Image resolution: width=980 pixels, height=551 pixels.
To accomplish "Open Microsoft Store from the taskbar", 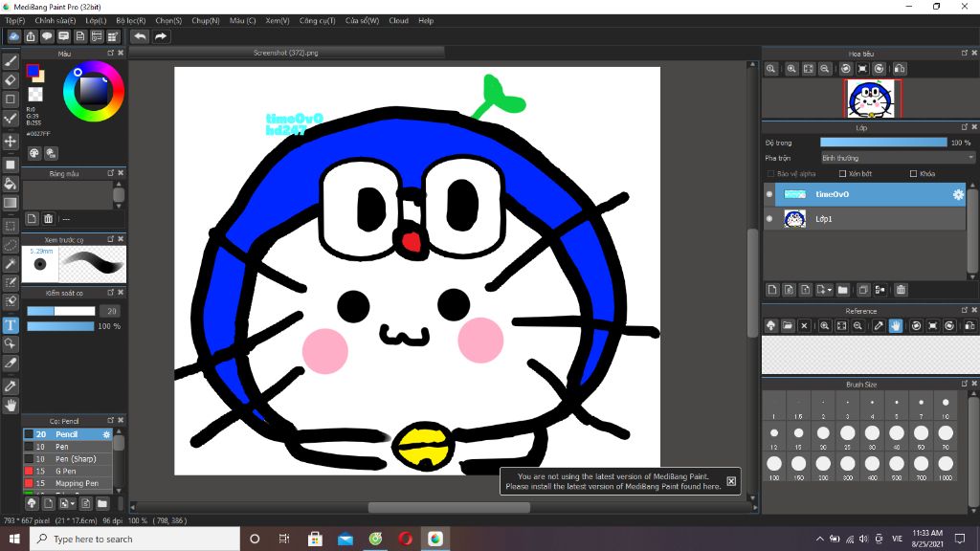I will pyautogui.click(x=315, y=539).
